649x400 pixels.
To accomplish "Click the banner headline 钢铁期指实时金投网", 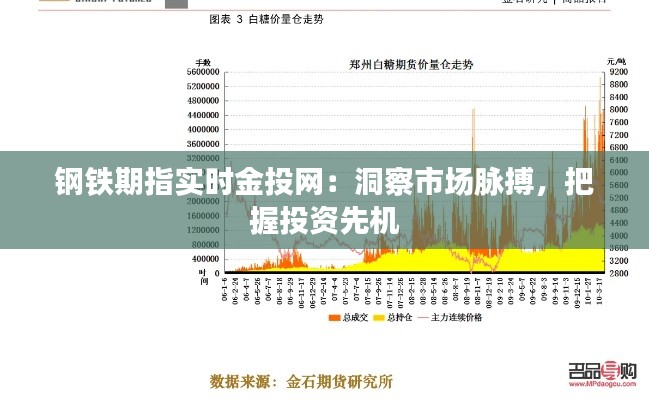I will pyautogui.click(x=189, y=181).
